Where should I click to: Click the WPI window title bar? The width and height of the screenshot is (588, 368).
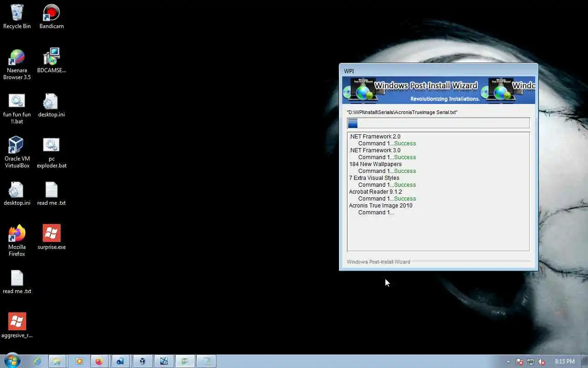[x=438, y=70]
